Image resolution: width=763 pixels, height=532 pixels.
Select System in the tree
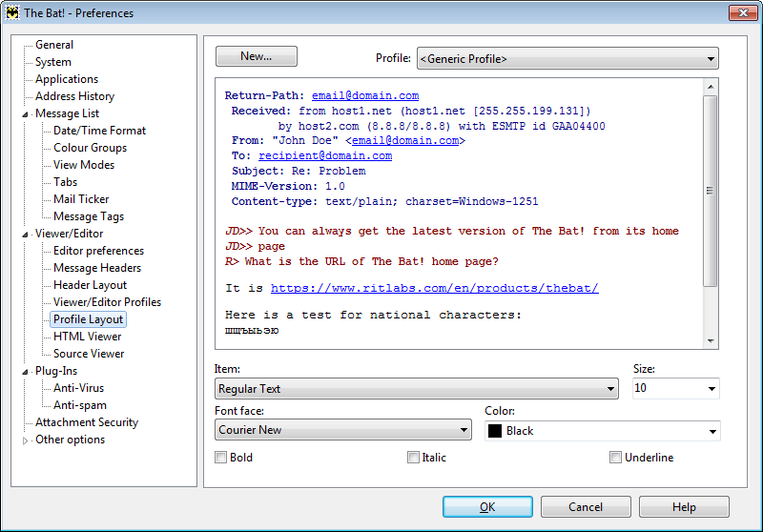tap(53, 62)
